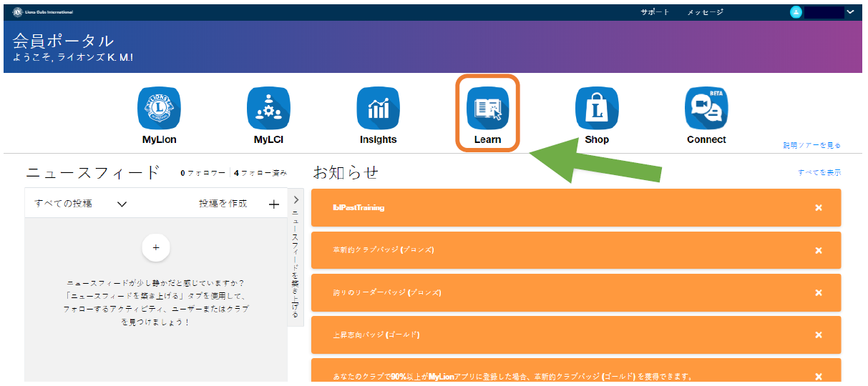The height and width of the screenshot is (386, 868).
Task: Open the MyLCI app icon
Action: 268,108
